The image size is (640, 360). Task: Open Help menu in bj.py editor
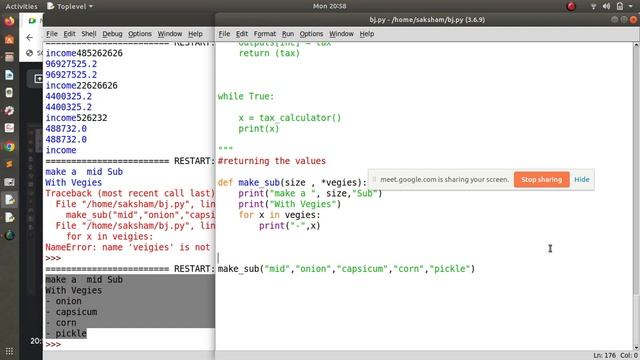(x=367, y=34)
